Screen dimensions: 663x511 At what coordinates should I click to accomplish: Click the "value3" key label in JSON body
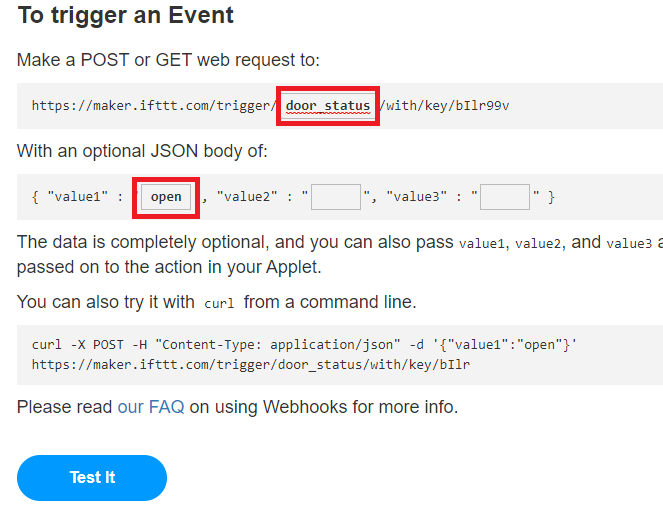click(x=422, y=197)
